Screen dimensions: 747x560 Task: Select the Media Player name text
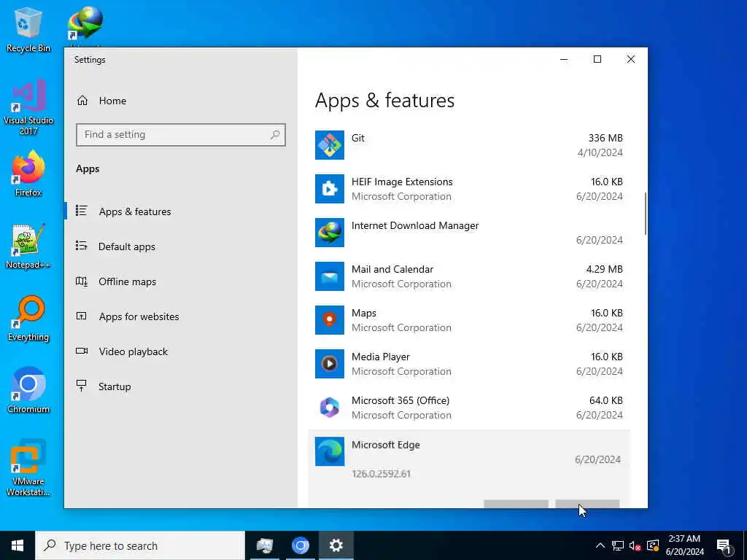381,357
